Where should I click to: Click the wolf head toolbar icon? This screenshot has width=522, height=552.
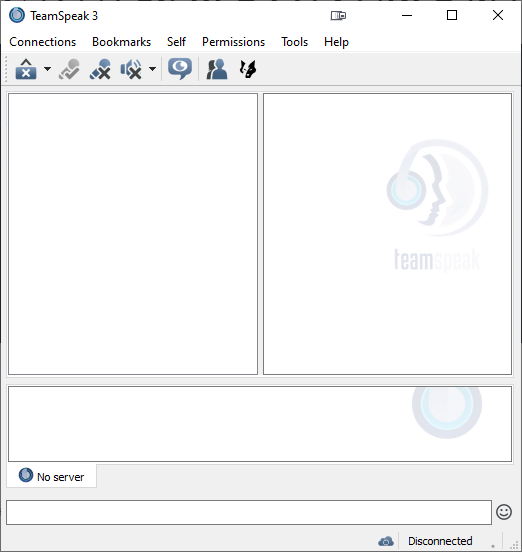click(x=248, y=69)
